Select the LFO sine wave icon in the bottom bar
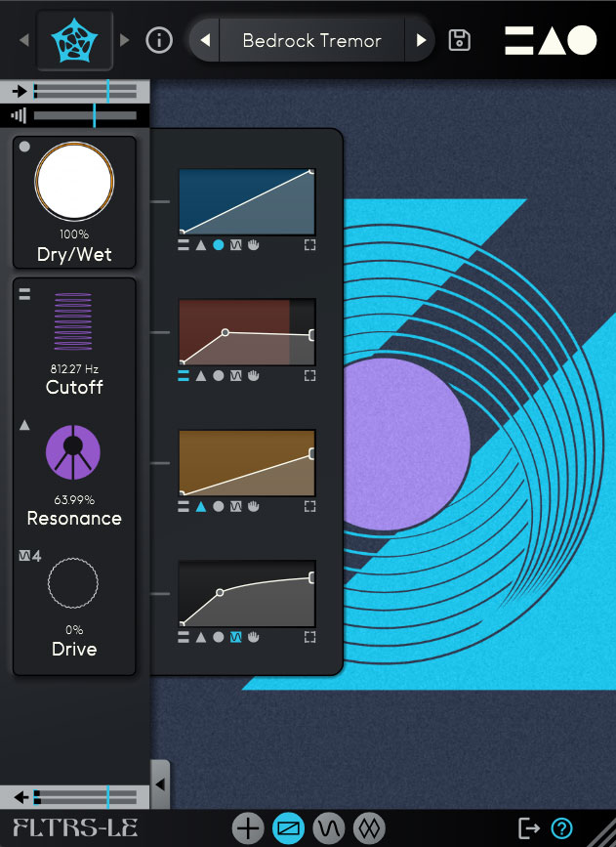 328,828
